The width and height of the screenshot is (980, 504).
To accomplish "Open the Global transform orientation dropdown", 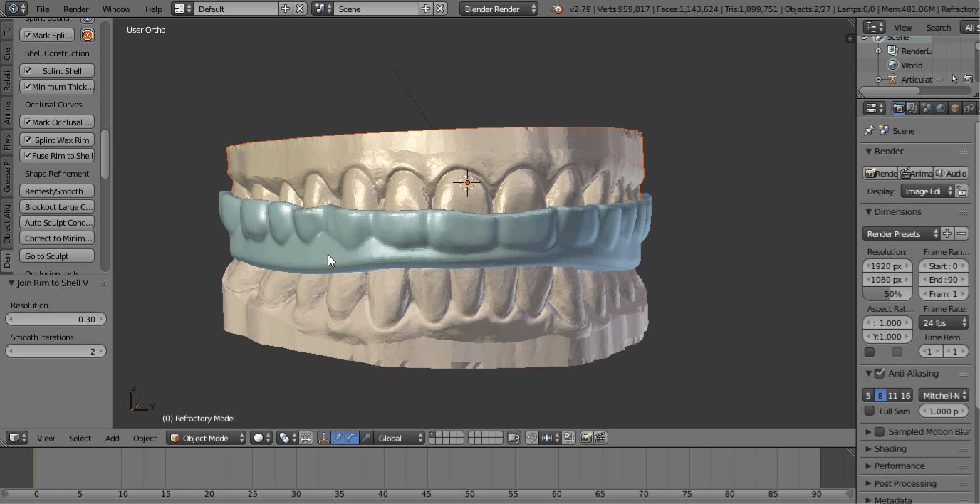I will [x=400, y=438].
